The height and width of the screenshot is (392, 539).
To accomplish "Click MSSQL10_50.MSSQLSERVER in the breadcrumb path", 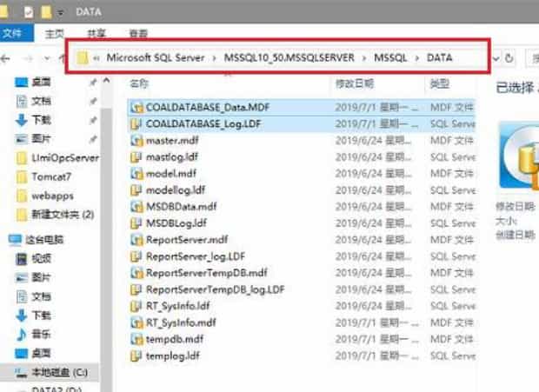I will pos(288,58).
